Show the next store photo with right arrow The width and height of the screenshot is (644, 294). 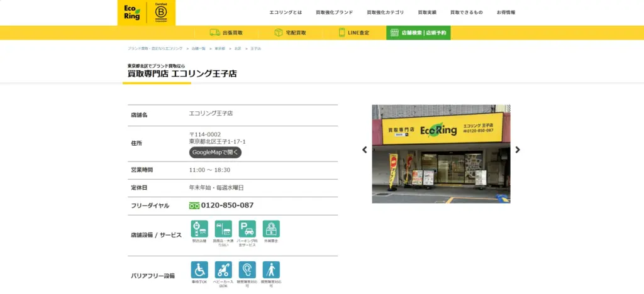(x=518, y=150)
